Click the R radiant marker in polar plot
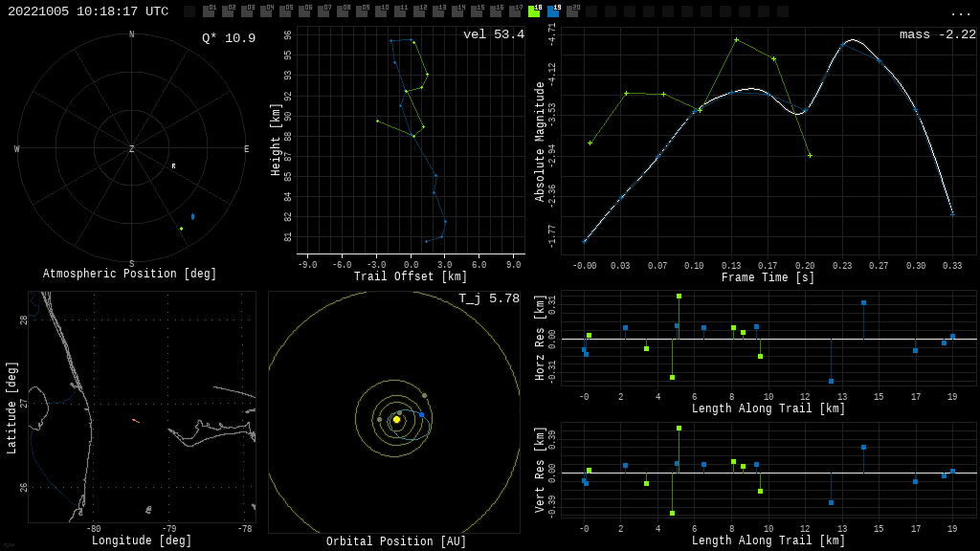 173,166
